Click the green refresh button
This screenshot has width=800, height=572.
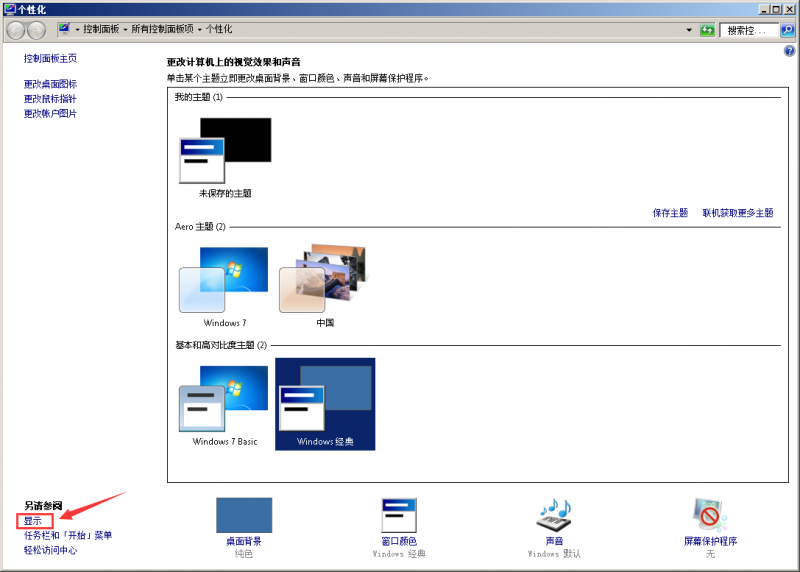(707, 30)
